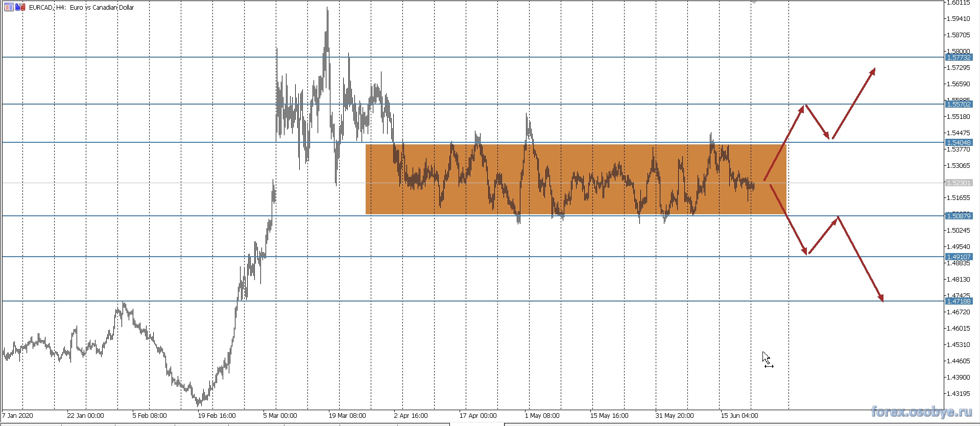Click the 1.43900 price scale value
This screenshot has height=426, width=980.
pyautogui.click(x=959, y=378)
